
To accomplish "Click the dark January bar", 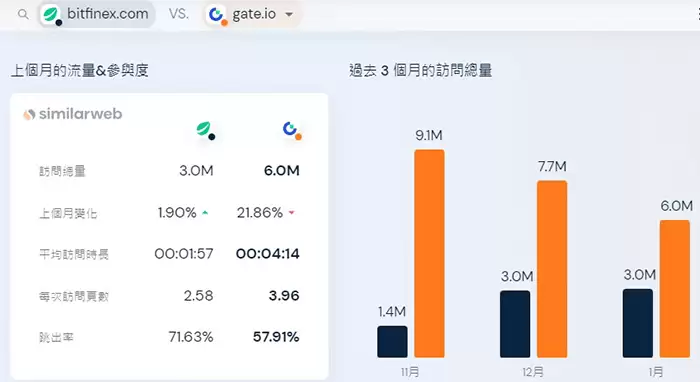I will pos(638,323).
